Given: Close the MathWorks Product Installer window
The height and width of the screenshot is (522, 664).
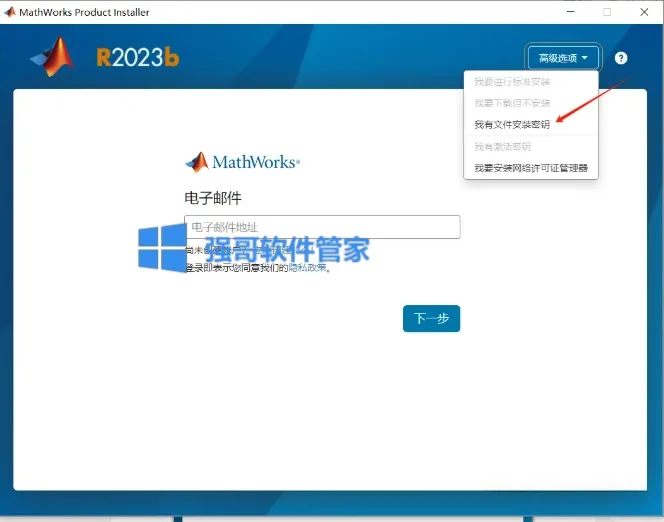Looking at the screenshot, I should [644, 12].
